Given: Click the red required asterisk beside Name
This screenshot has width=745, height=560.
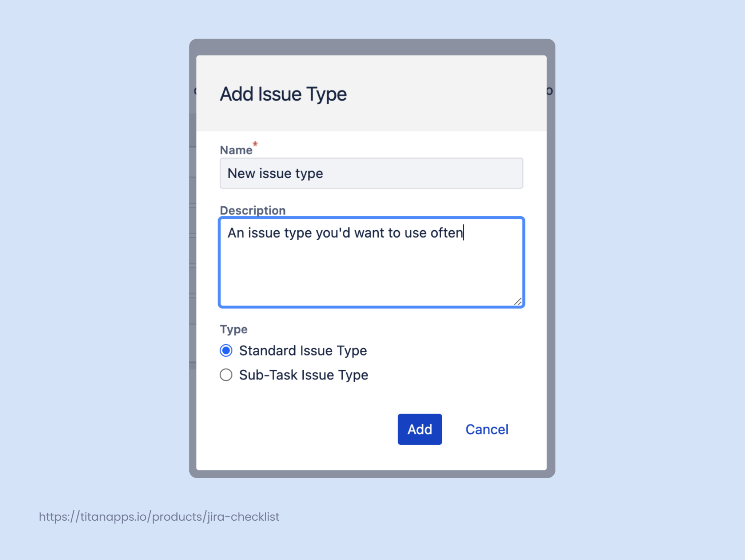Looking at the screenshot, I should coord(255,144).
